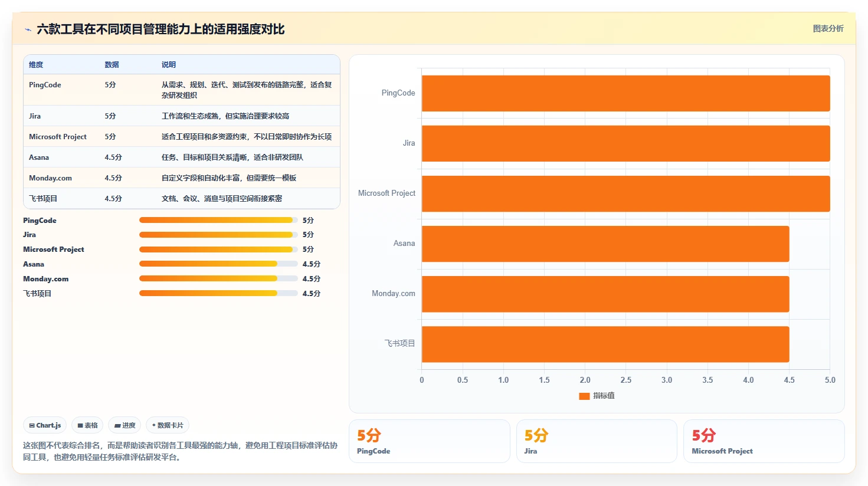Click the chart title 六款工具在不同项目管理能力
The width and height of the screenshot is (868, 486).
(x=161, y=29)
